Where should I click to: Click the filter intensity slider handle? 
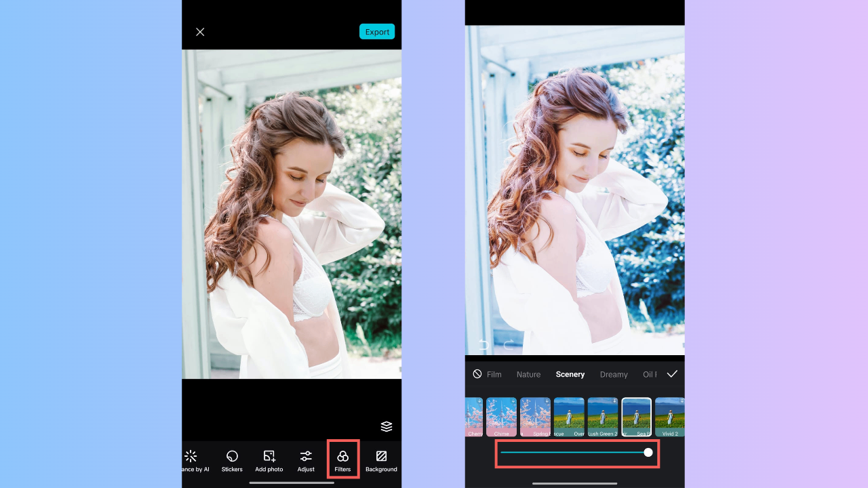[x=648, y=452]
